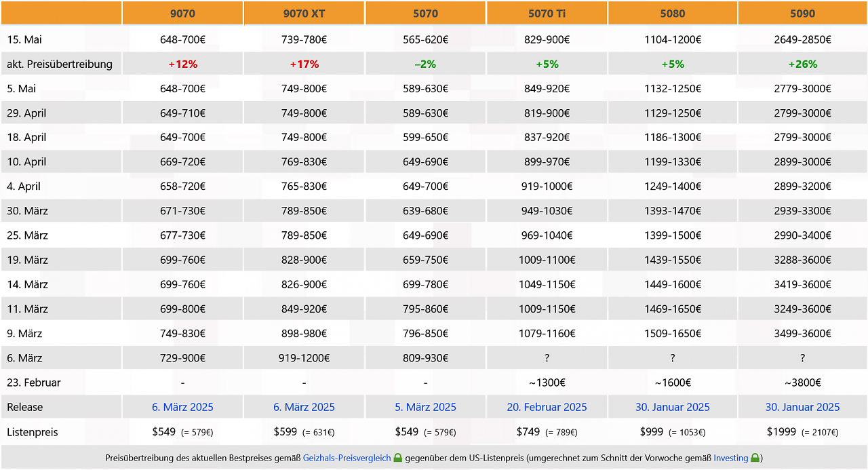This screenshot has width=868, height=470.
Task: Click the green lock icon after Geizhals-Preisvergleich
Action: point(398,458)
